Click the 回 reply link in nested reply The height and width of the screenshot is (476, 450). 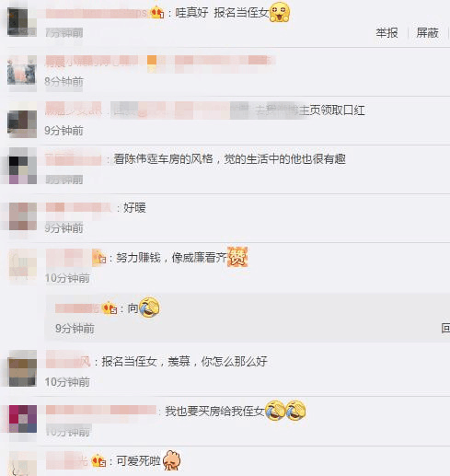pos(445,328)
